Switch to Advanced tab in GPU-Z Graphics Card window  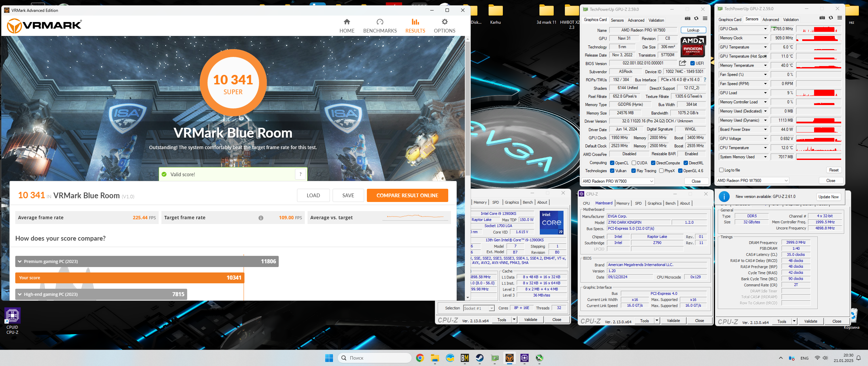click(636, 20)
